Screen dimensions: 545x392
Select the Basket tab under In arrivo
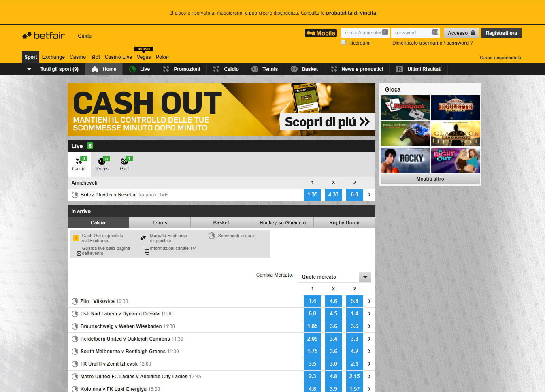221,223
